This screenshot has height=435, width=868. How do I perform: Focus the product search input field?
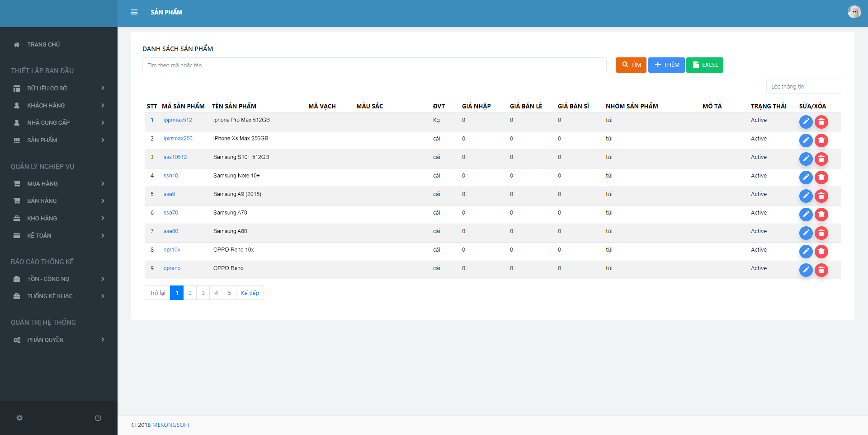click(374, 65)
